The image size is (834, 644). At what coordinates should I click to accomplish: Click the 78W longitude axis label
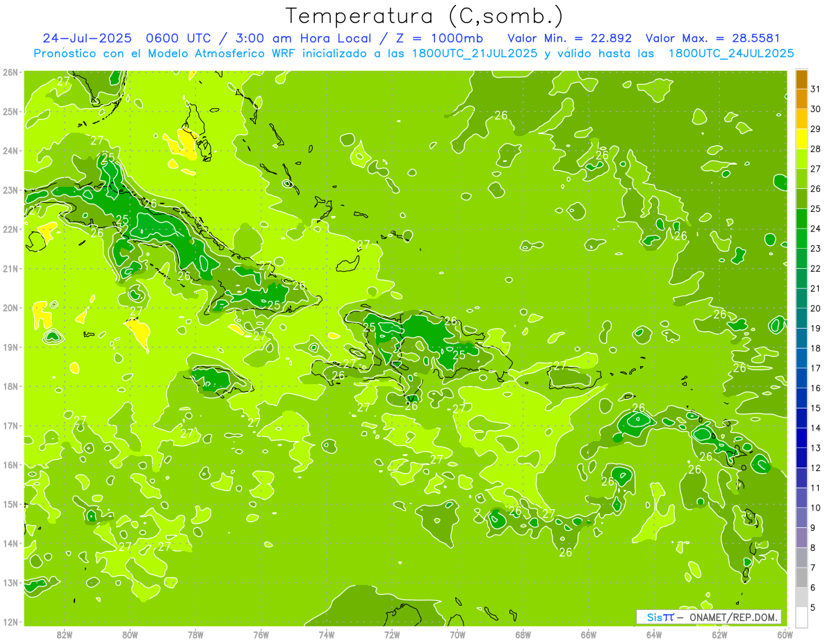(195, 634)
